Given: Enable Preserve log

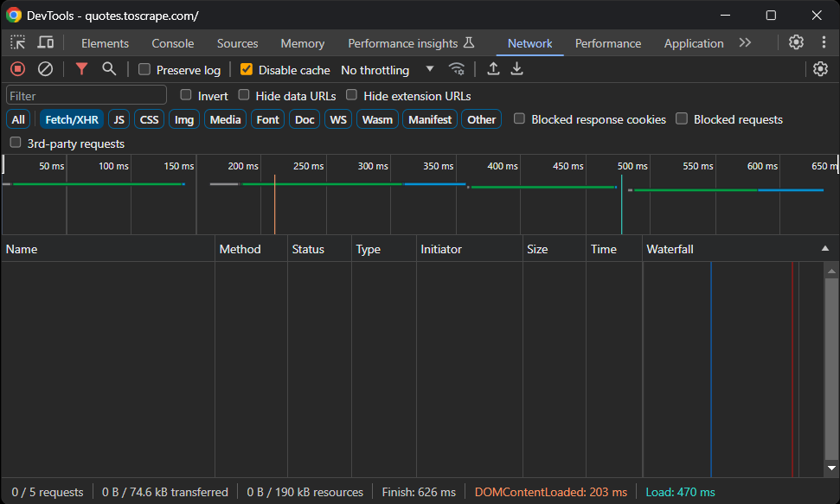Looking at the screenshot, I should click(x=144, y=70).
